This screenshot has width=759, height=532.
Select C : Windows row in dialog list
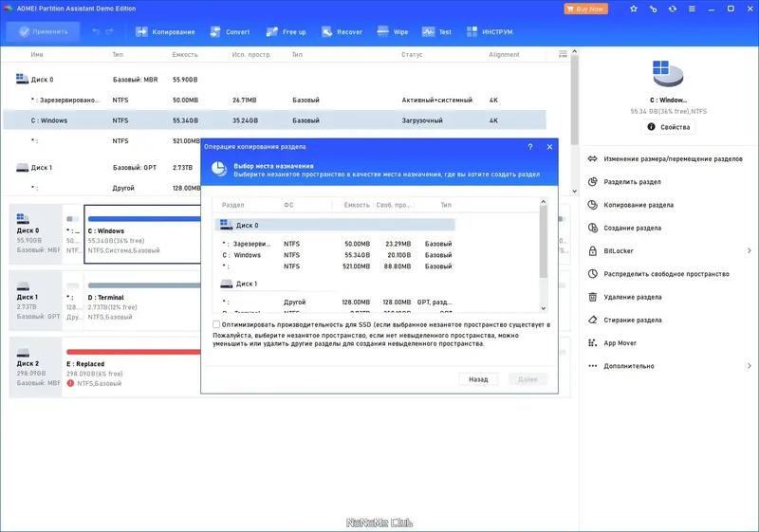pos(335,255)
